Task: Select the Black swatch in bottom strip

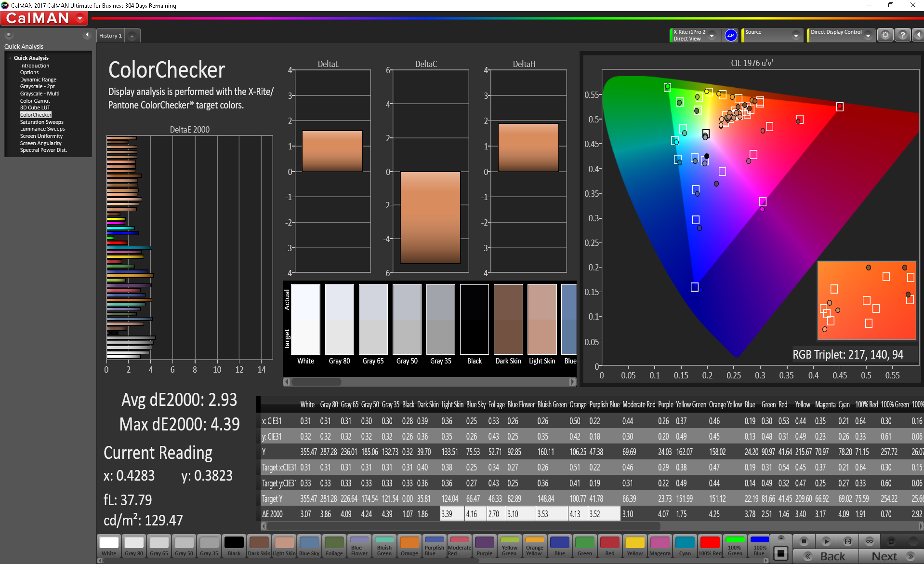Action: [234, 546]
